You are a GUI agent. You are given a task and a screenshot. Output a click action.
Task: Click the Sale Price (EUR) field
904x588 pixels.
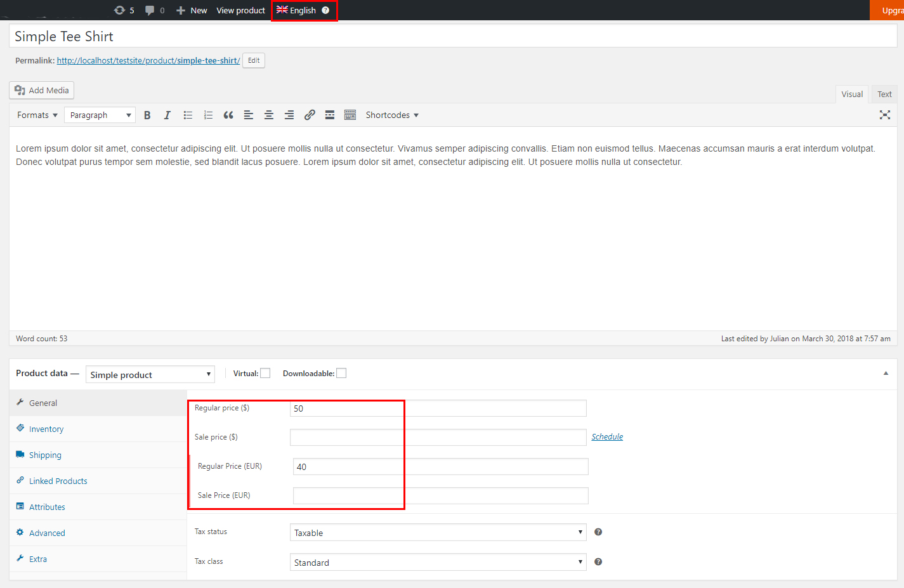tap(441, 496)
